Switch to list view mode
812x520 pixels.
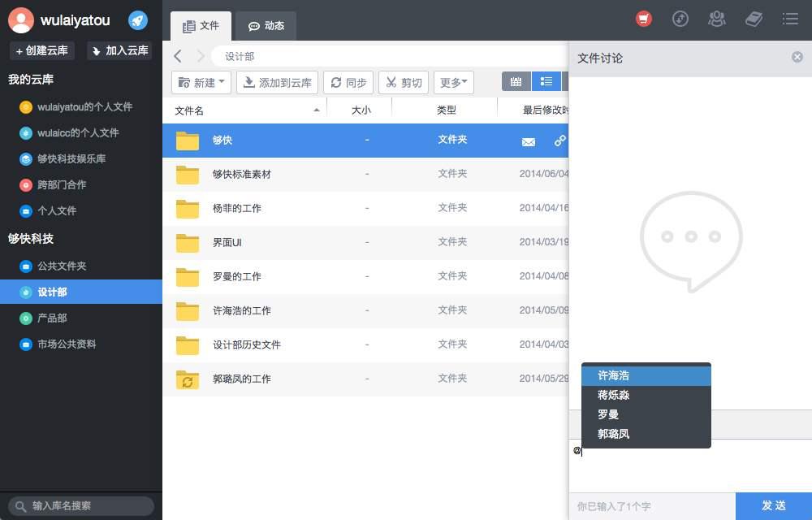pyautogui.click(x=546, y=82)
